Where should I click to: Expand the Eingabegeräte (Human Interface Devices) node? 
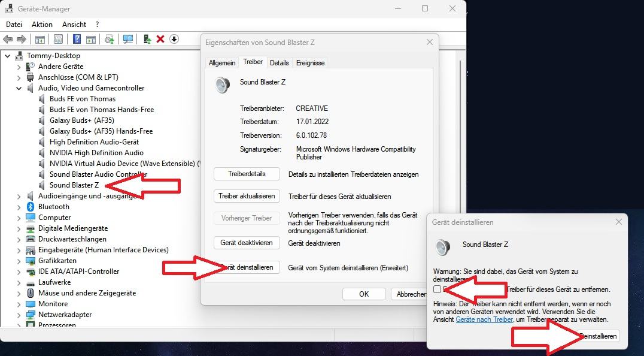coord(19,250)
